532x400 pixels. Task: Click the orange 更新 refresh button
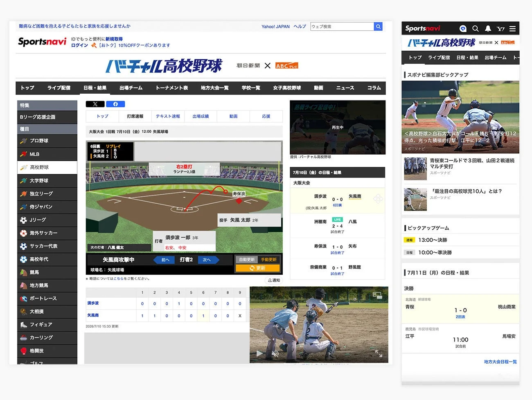(258, 268)
